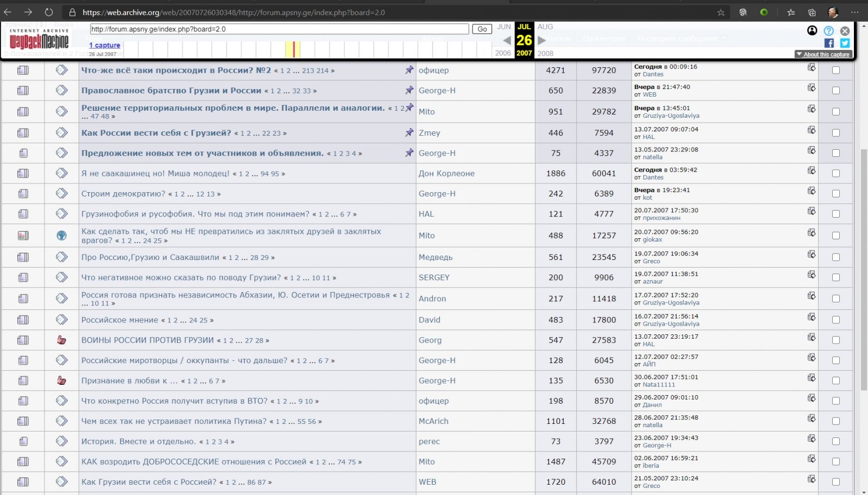Check the box for Российское мнение row
Viewport: 868px width, 495px height.
click(x=835, y=320)
